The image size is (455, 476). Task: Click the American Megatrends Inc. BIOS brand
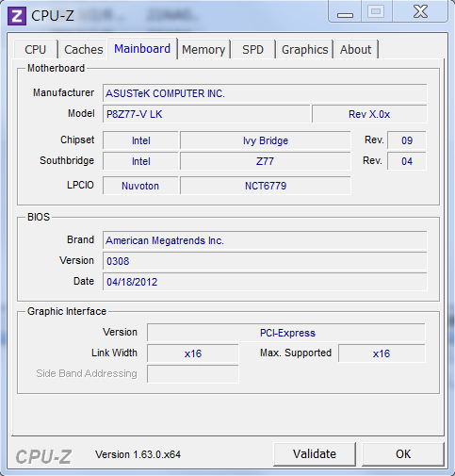[x=265, y=240]
